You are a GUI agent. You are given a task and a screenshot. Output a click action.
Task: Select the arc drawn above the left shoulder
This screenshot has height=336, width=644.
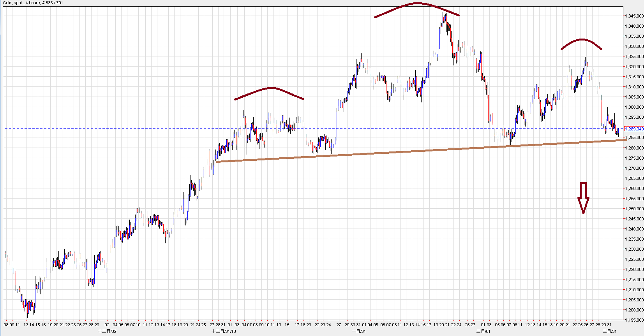(x=270, y=88)
